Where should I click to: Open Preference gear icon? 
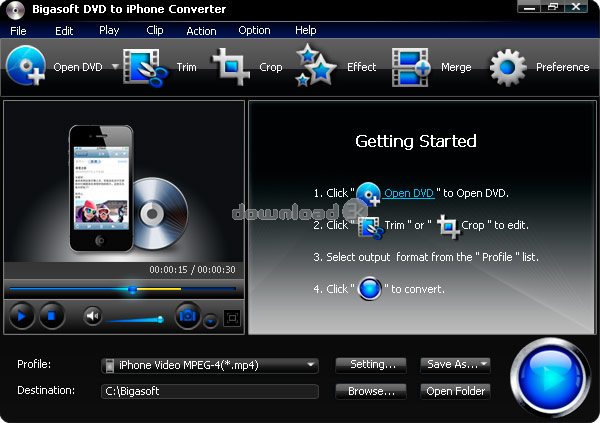coord(508,67)
